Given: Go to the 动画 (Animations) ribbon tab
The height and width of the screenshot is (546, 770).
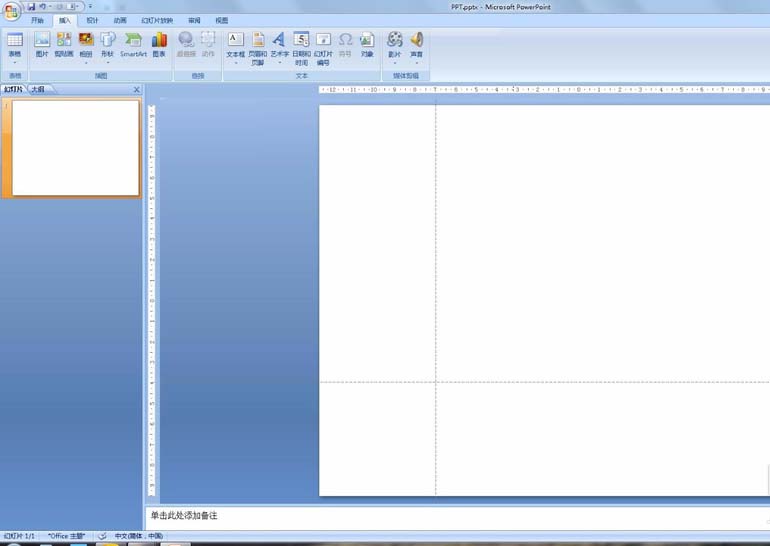Looking at the screenshot, I should click(x=120, y=21).
